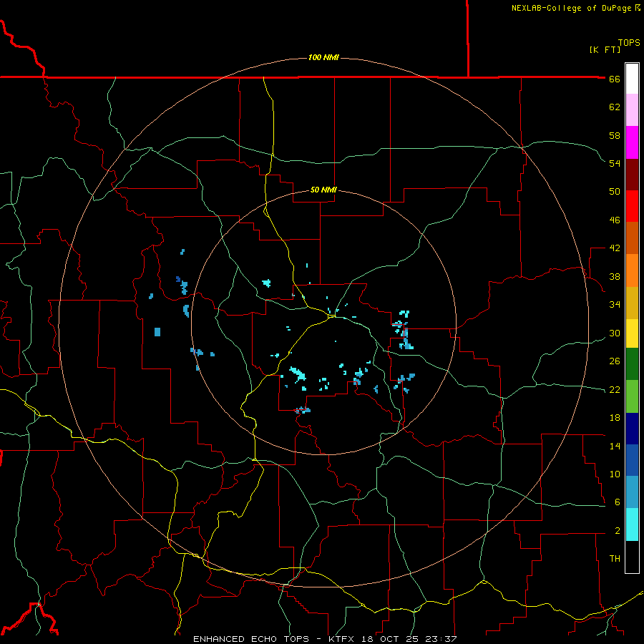Click the 50 NMI range ring label
The image size is (644, 644).
[323, 190]
